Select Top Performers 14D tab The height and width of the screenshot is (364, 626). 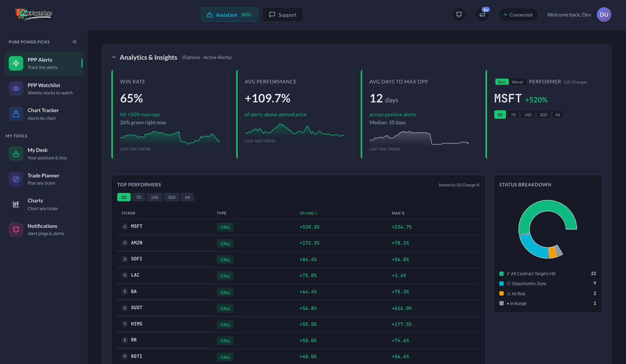(x=154, y=197)
